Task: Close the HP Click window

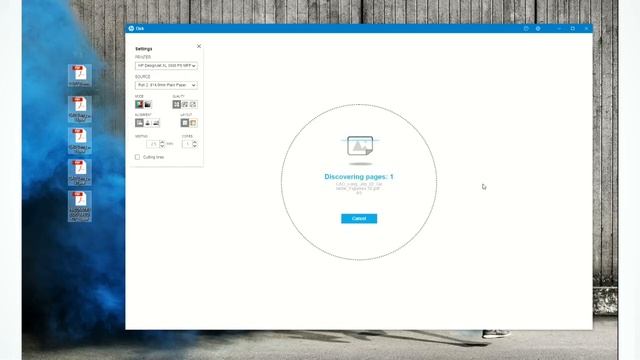Action: point(587,29)
